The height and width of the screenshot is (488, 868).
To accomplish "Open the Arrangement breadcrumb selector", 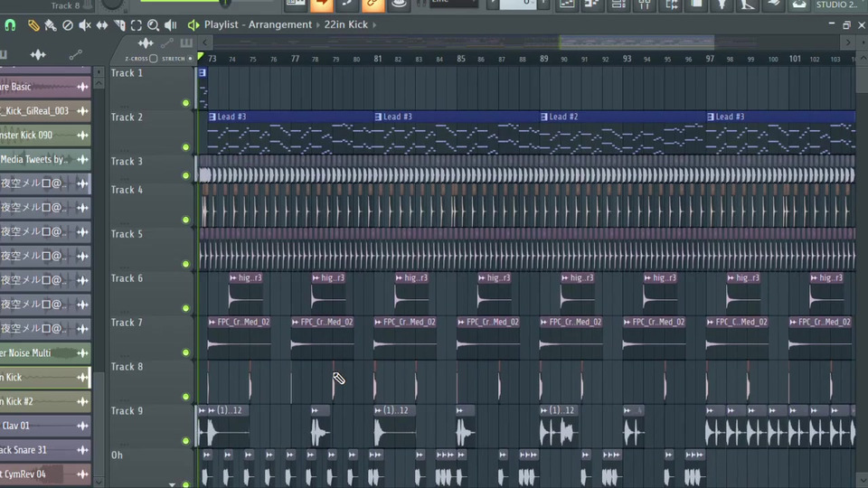I will coord(278,25).
